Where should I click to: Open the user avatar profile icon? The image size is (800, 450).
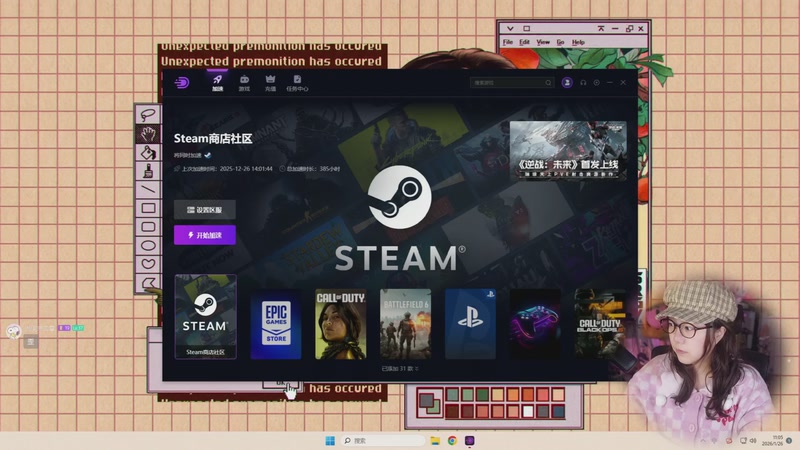click(567, 83)
